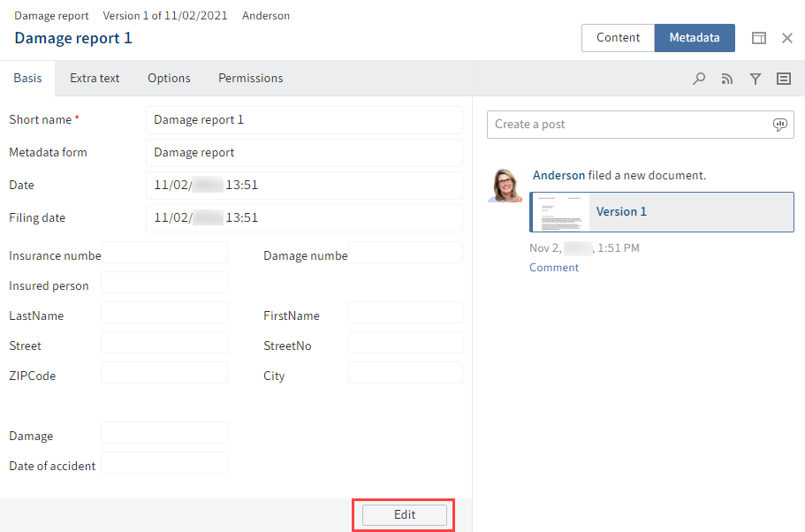Open the layout switcher icon
The width and height of the screenshot is (805, 532).
[758, 38]
